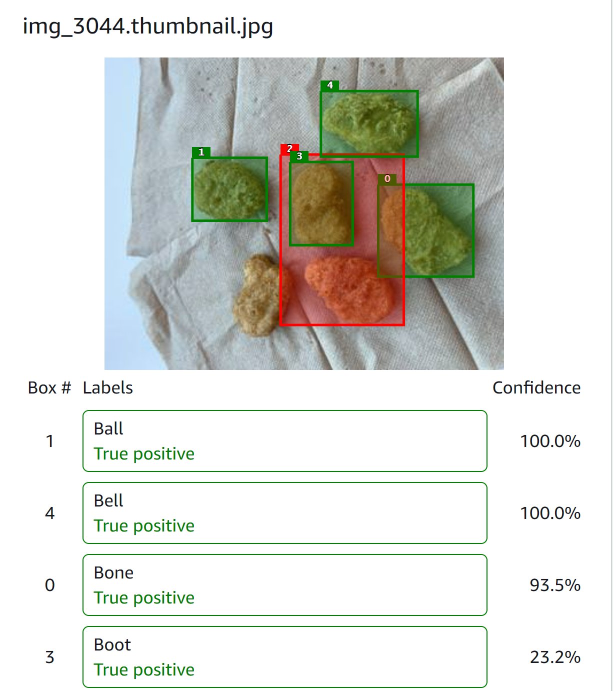Click the green box tag numbered 1

(201, 152)
